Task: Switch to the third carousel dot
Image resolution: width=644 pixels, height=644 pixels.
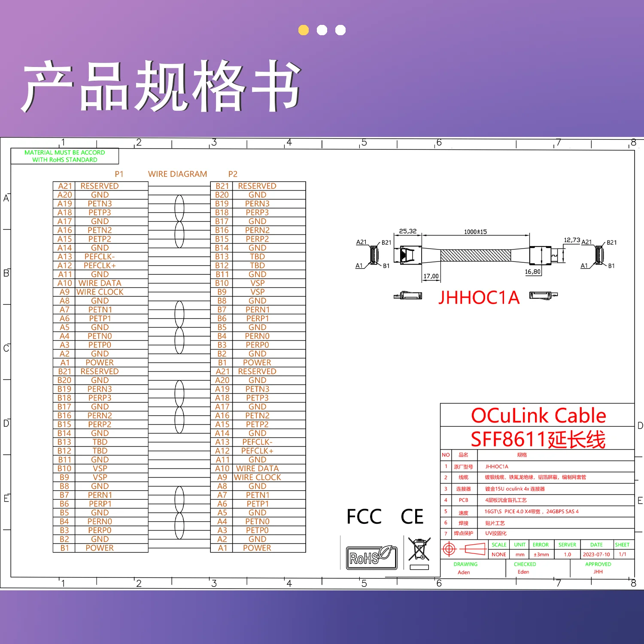Action: 340,30
